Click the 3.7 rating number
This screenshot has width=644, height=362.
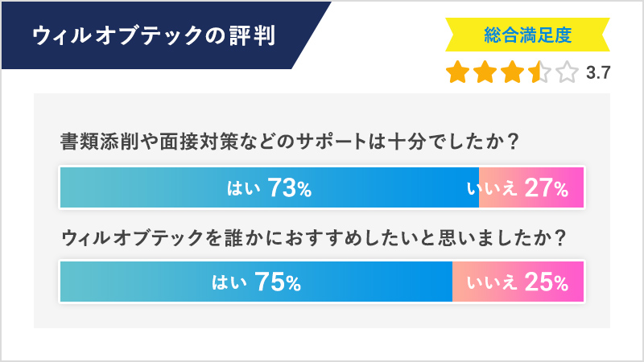[x=598, y=72]
